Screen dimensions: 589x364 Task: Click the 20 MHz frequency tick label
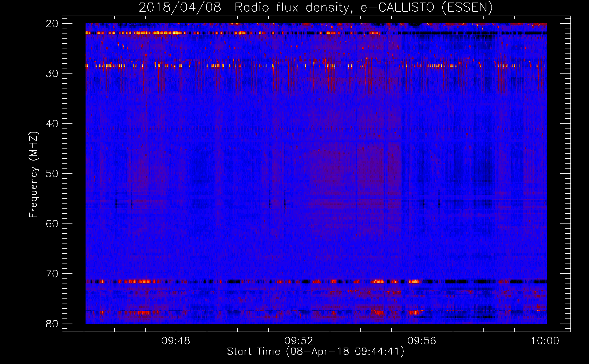pyautogui.click(x=52, y=23)
